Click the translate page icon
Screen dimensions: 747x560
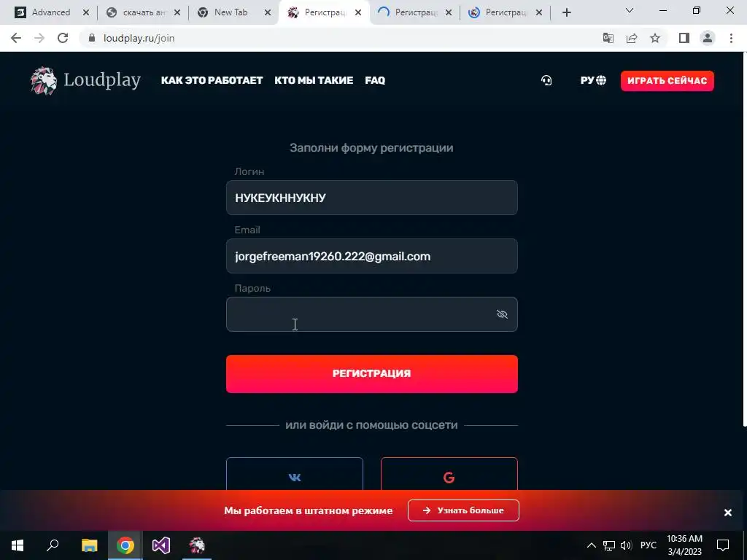coord(608,38)
